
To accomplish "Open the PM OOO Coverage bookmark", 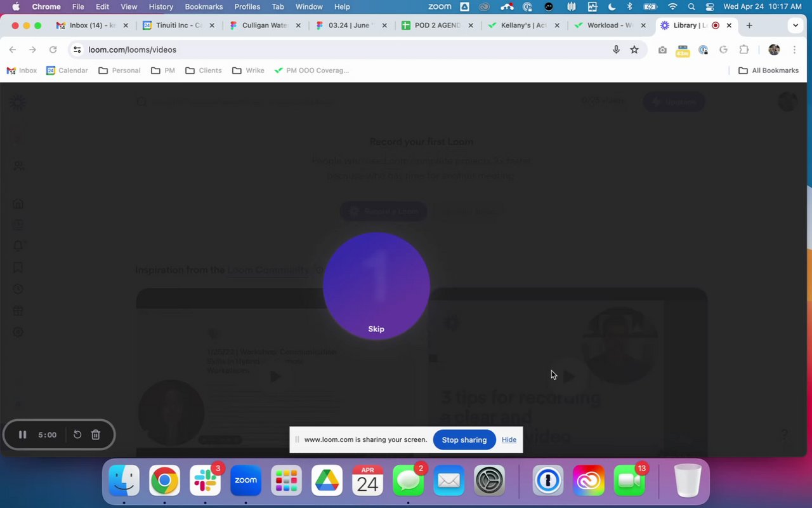I will (311, 70).
